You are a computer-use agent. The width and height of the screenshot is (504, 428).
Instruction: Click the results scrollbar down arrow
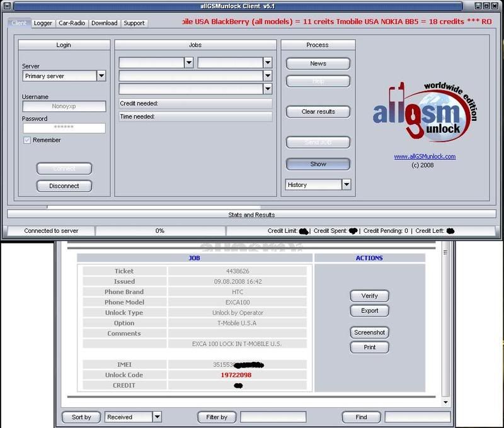point(445,402)
